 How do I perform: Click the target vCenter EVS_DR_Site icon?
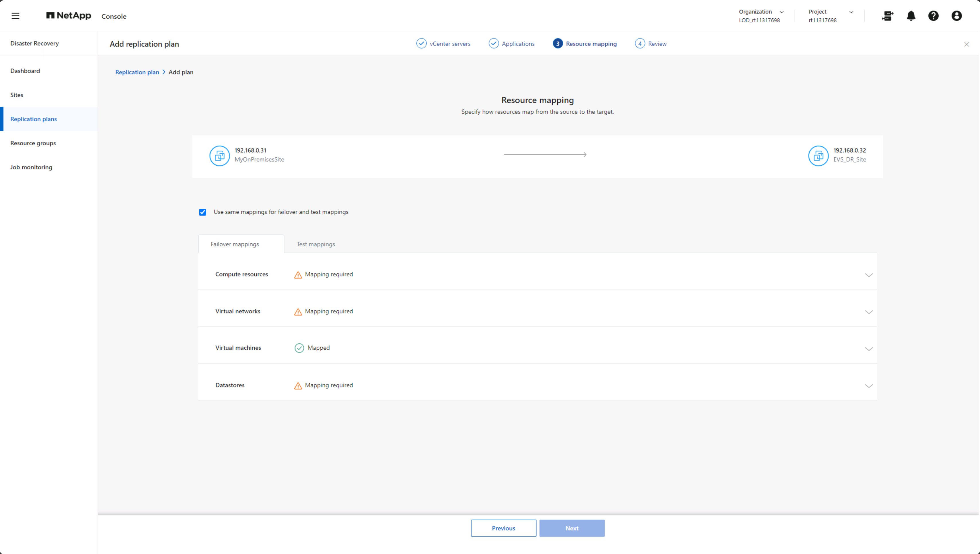(x=818, y=156)
